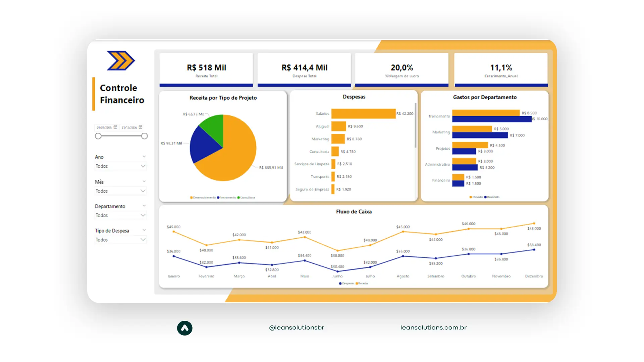Collapse the Tipo de Despesa header chevron

coord(144,230)
